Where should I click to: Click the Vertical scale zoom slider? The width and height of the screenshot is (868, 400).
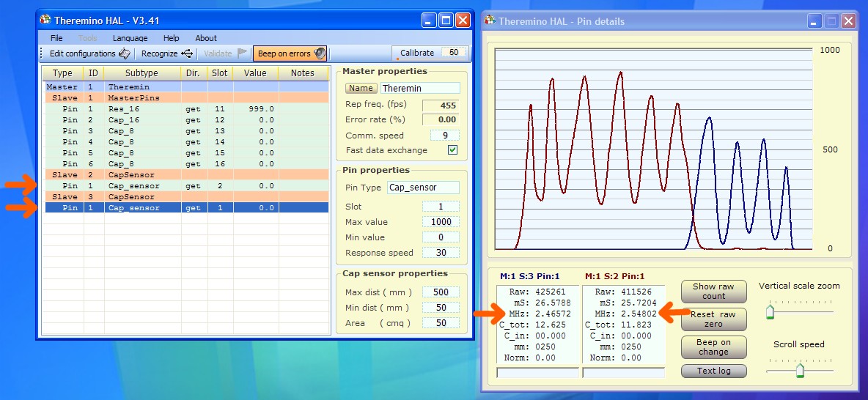coord(770,313)
